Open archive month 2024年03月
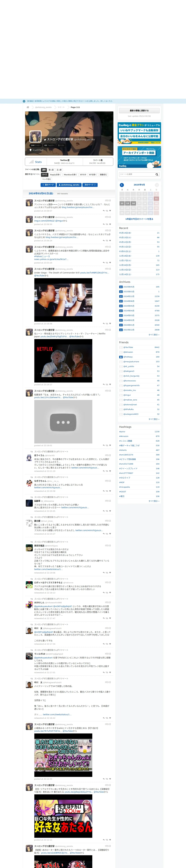Viewport: 186px width, 868px height. click(x=129, y=315)
